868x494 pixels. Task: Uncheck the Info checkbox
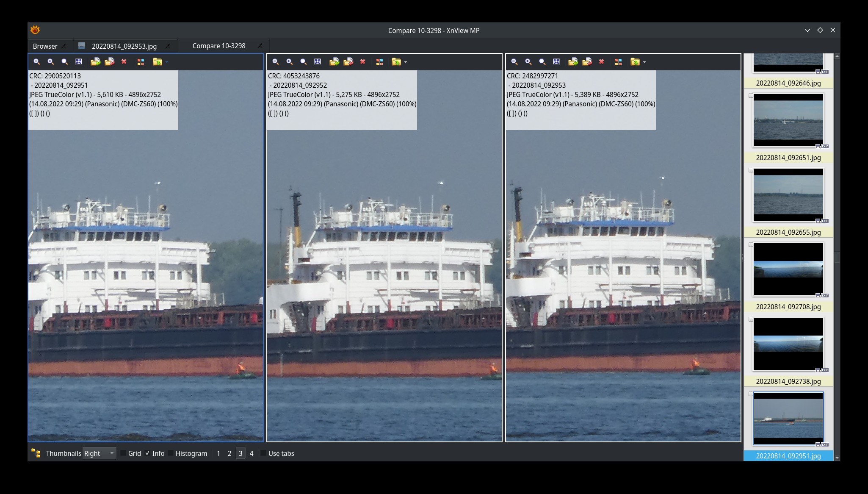[147, 453]
